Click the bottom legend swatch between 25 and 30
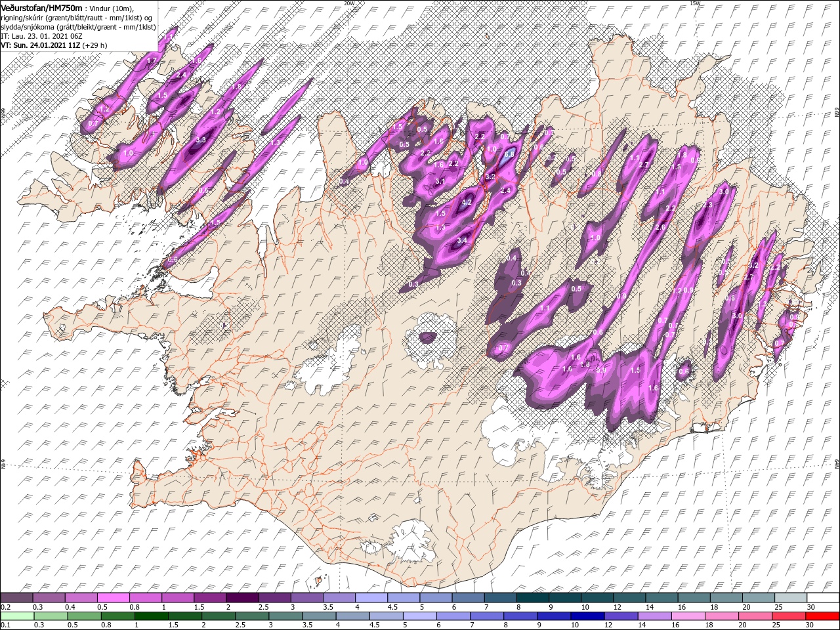Screen dimensions: 840x630 click(788, 616)
